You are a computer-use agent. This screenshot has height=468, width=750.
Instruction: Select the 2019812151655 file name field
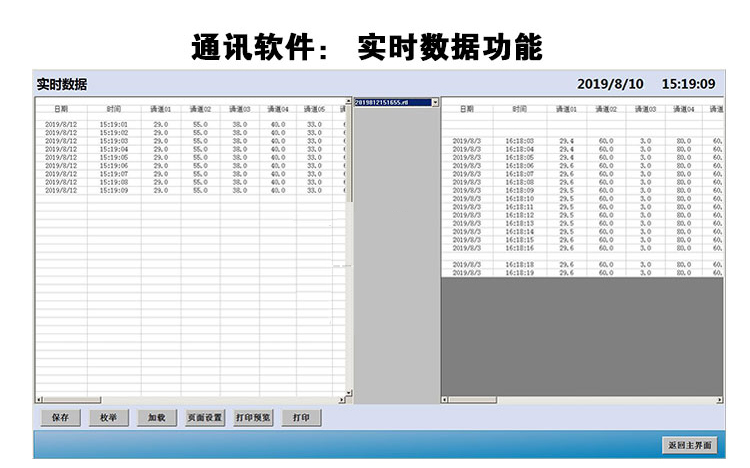(392, 102)
